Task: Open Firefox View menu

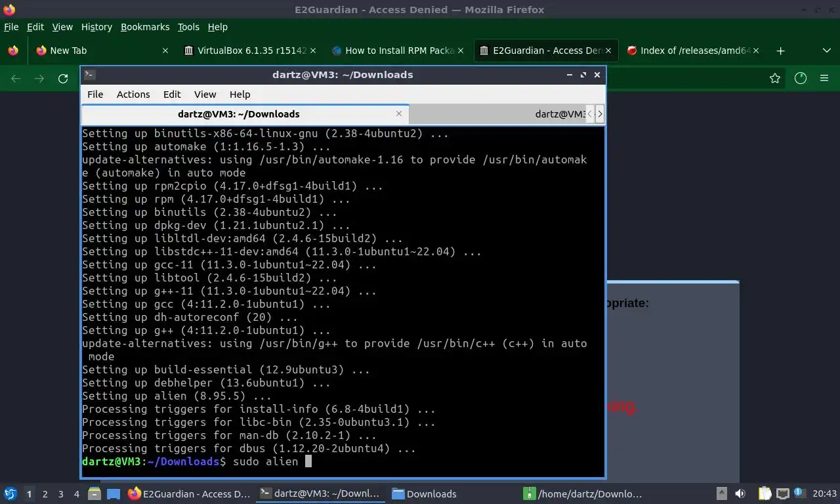Action: [x=62, y=27]
